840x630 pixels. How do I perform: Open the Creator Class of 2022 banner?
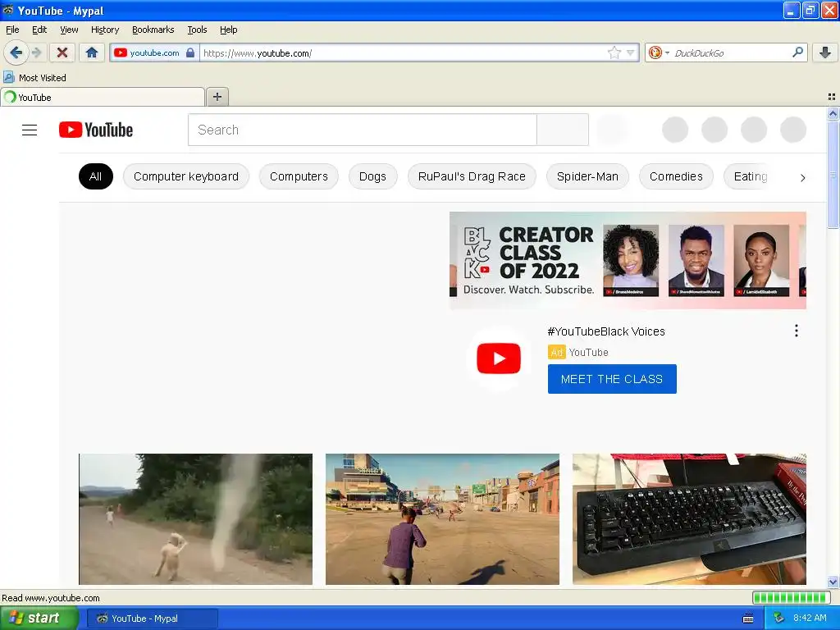(x=628, y=260)
